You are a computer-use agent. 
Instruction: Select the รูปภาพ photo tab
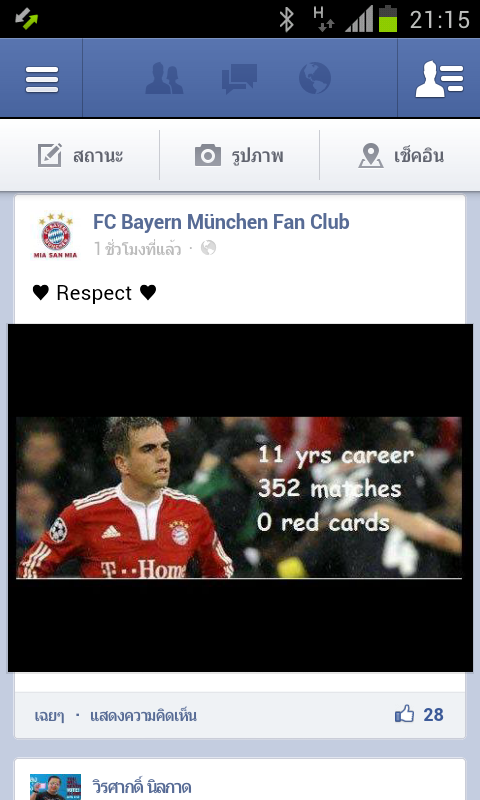(x=239, y=155)
